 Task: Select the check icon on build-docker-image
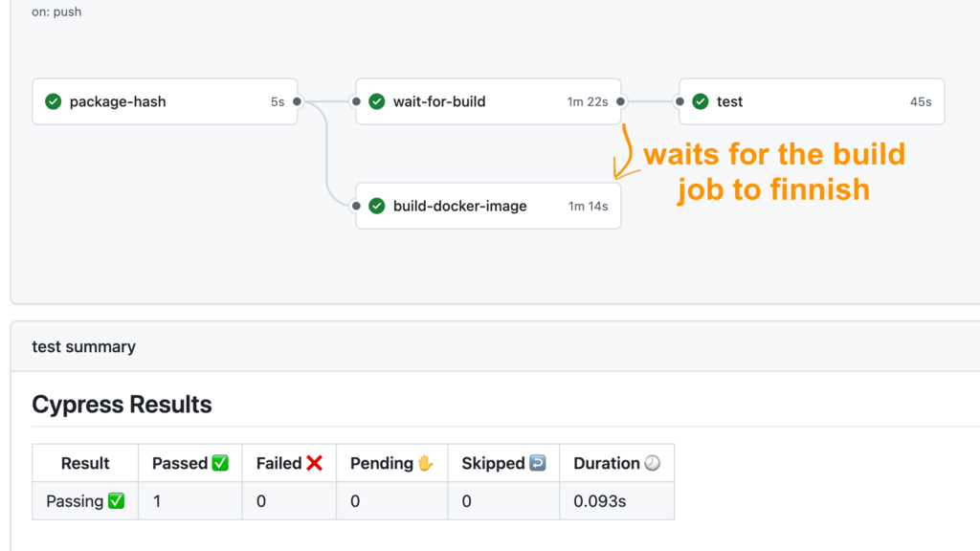coord(376,206)
